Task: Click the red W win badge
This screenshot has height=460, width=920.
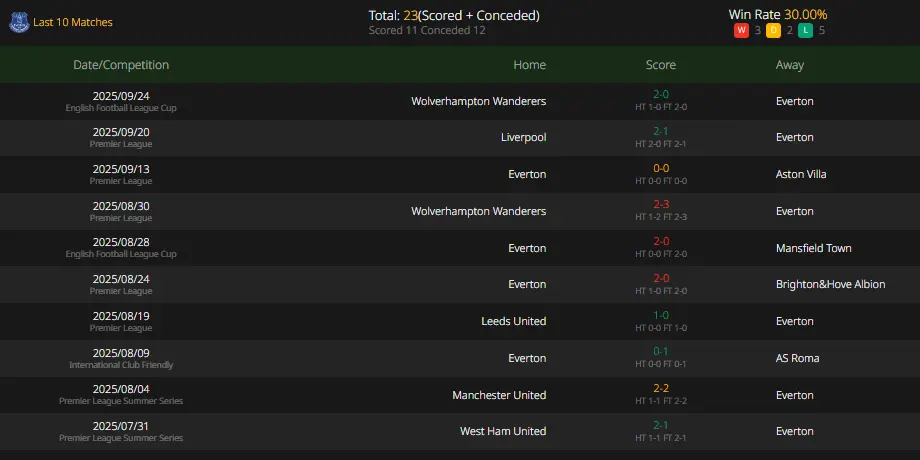Action: (741, 31)
